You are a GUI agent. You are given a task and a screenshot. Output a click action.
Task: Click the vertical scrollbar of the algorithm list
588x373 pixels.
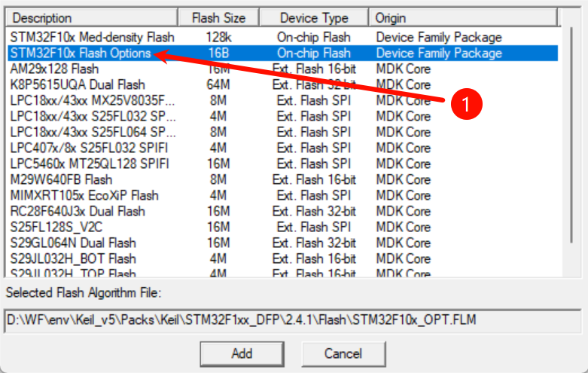tap(571, 135)
